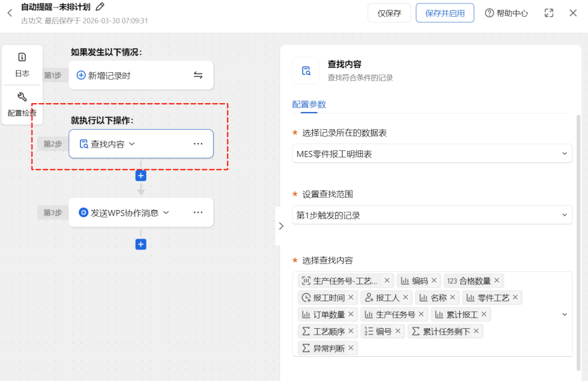Screen dimensions: 588x381
Task: Remove the 异常判断 field tag
Action: (351, 348)
